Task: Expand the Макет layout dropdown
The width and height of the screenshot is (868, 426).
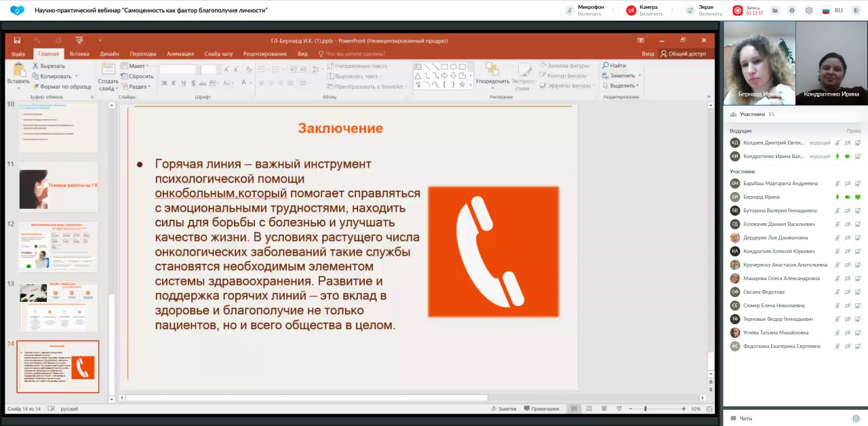Action: 136,66
